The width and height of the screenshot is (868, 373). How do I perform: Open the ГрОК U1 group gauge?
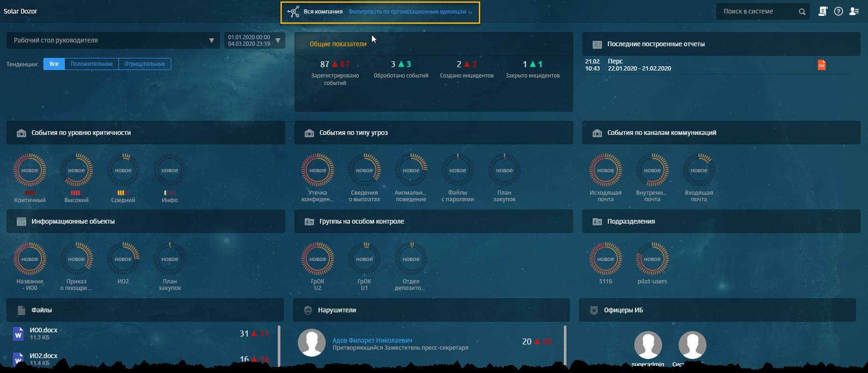(364, 259)
